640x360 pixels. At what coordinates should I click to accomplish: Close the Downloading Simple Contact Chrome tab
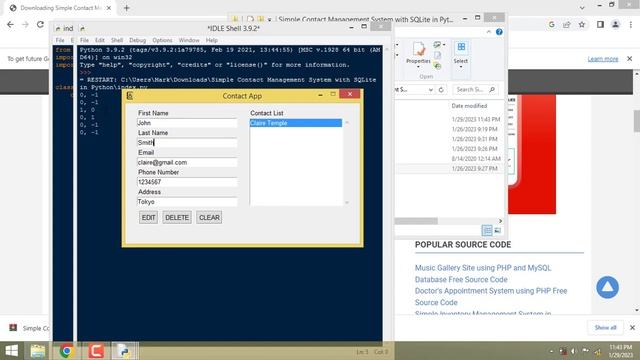click(109, 8)
